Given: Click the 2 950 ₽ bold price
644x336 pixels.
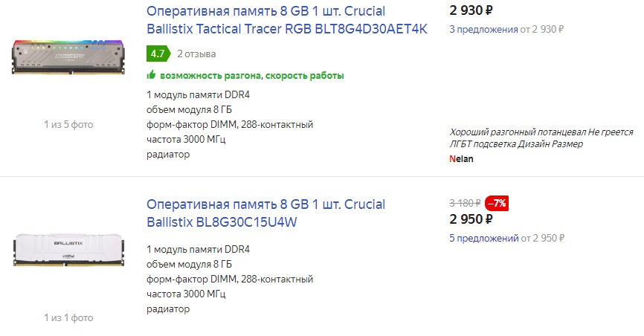Looking at the screenshot, I should point(472,219).
